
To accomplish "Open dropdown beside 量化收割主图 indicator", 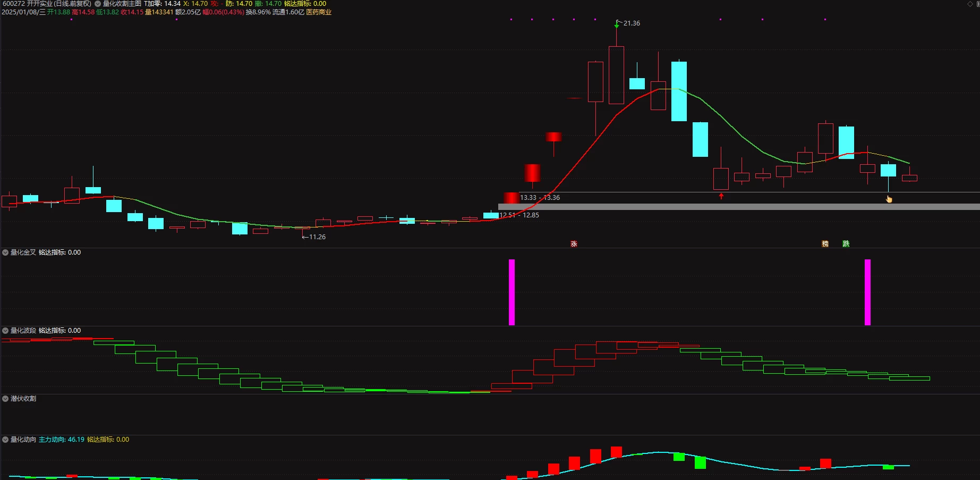I will click(98, 4).
